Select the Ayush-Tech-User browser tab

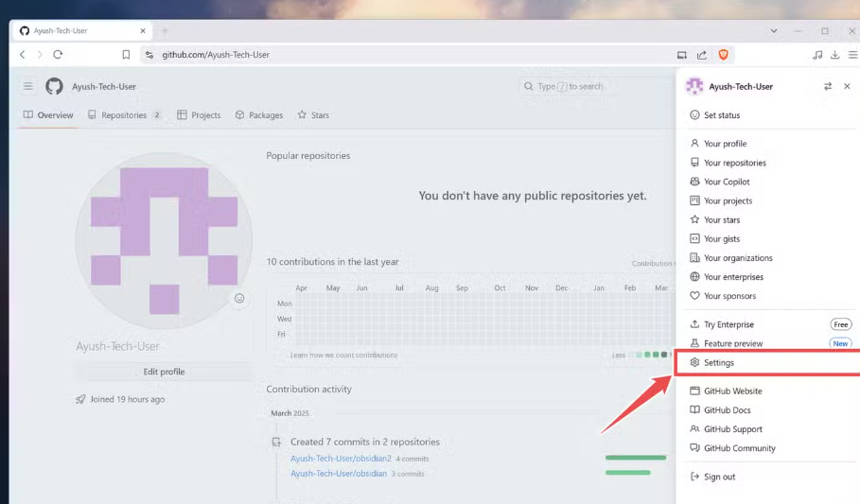click(x=81, y=30)
